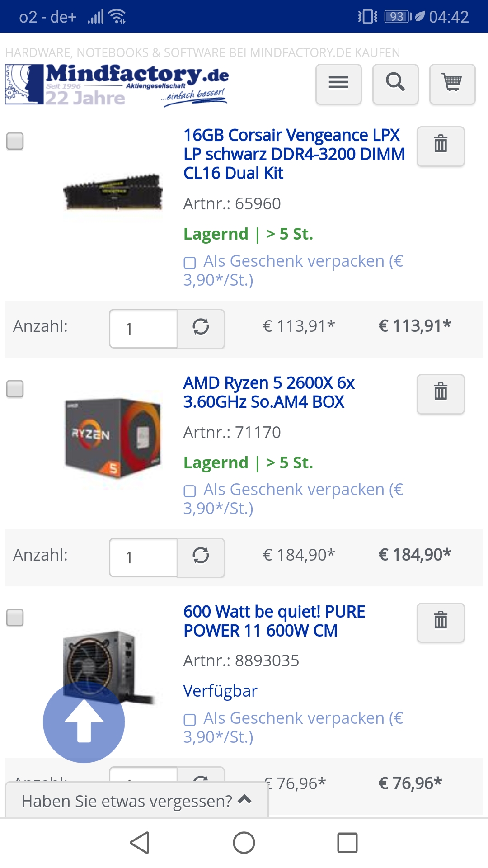Viewport: 488px width, 868px height.
Task: Expand 'Haben Sie etwas vergessen?' panel
Action: pyautogui.click(x=136, y=801)
